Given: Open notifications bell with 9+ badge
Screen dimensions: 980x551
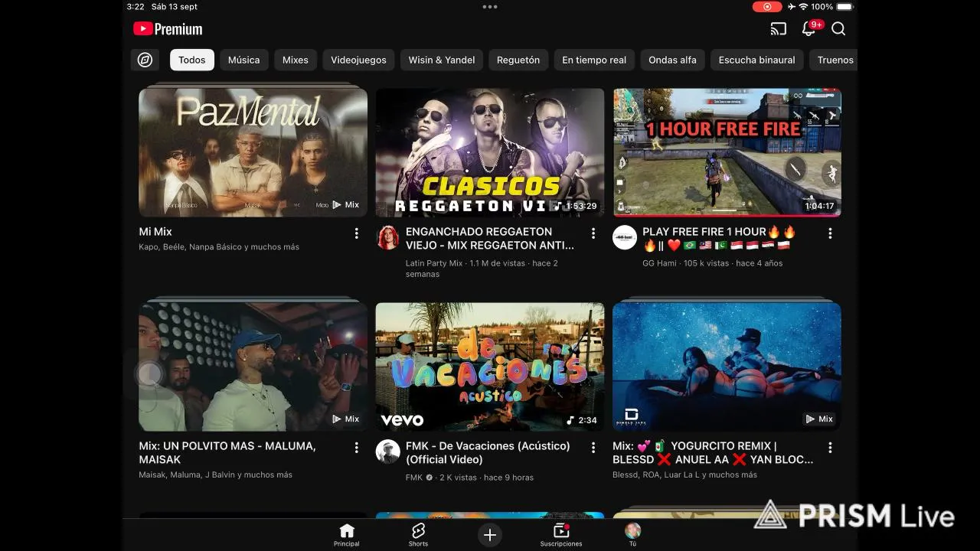Looking at the screenshot, I should click(809, 28).
